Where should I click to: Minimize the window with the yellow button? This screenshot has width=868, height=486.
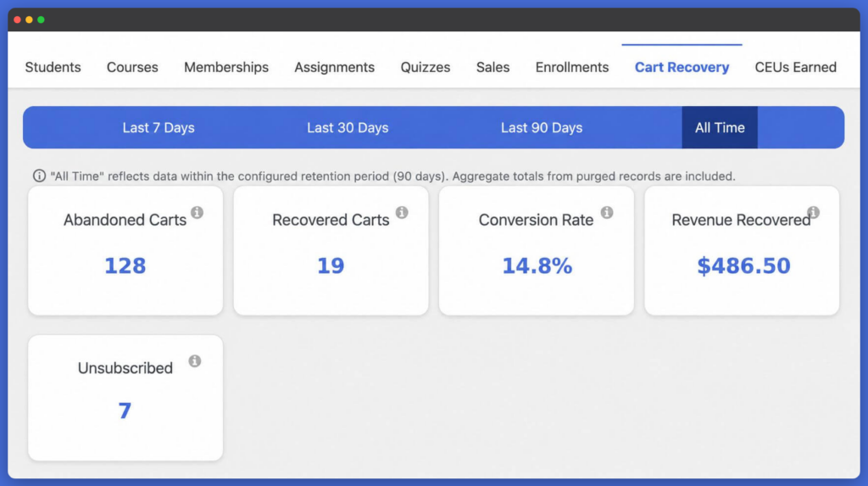pyautogui.click(x=29, y=20)
